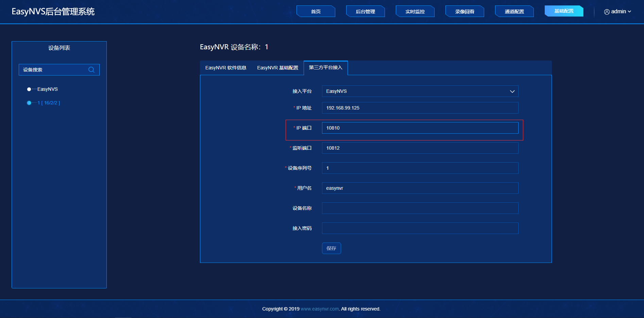The height and width of the screenshot is (318, 644).
Task: Click the empty 设备名称 input field
Action: coord(420,208)
